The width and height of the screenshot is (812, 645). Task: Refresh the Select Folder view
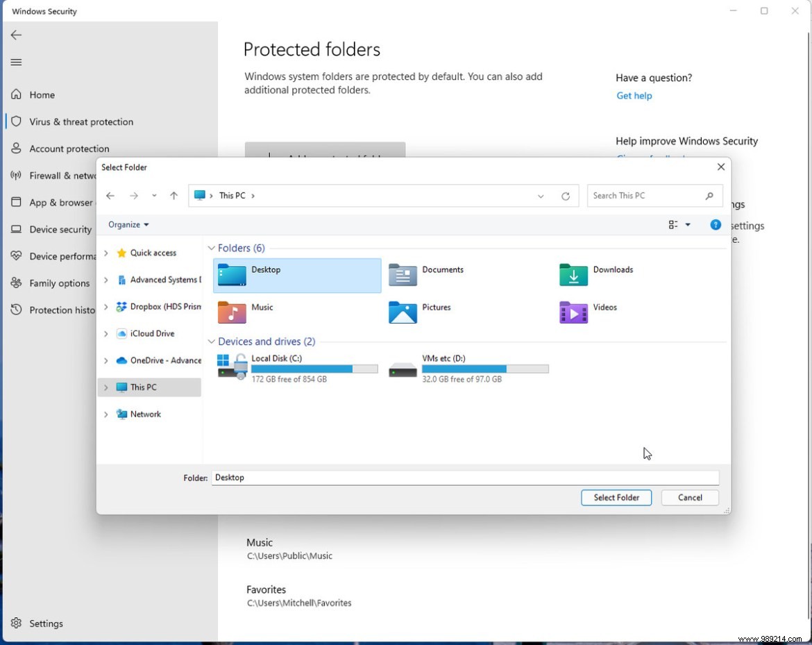click(x=566, y=195)
